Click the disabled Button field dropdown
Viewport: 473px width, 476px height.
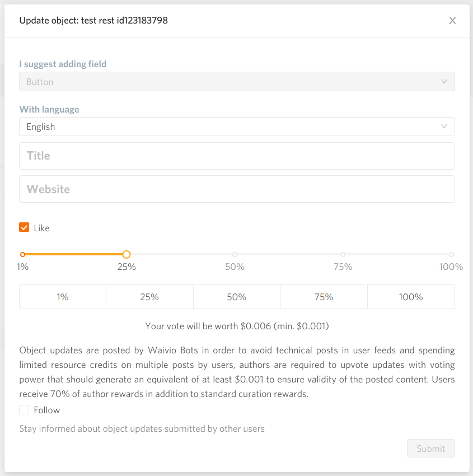click(x=236, y=82)
